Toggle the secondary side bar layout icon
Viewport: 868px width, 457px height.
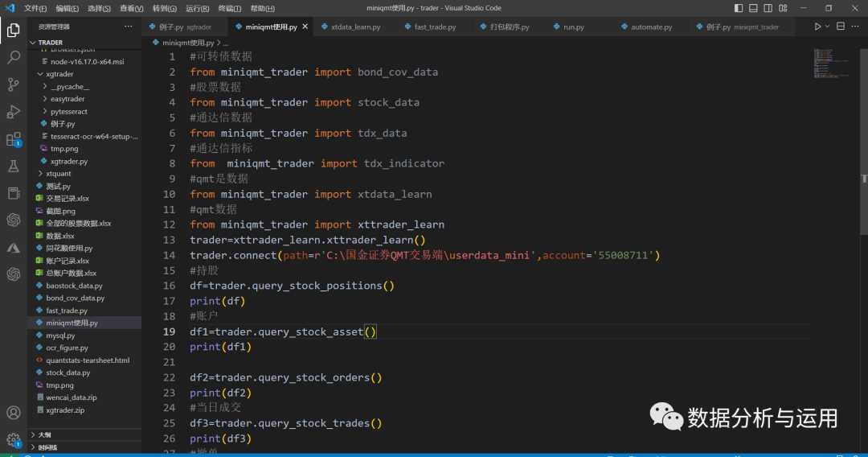768,8
